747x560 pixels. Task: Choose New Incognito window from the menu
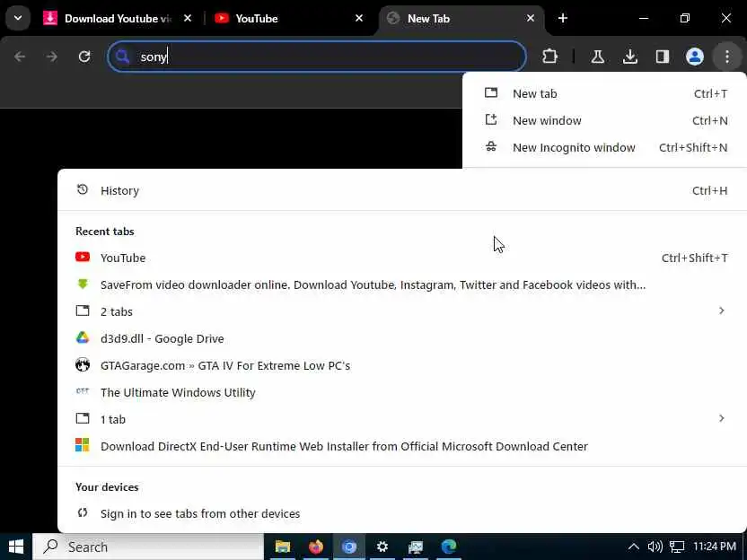pos(604,147)
